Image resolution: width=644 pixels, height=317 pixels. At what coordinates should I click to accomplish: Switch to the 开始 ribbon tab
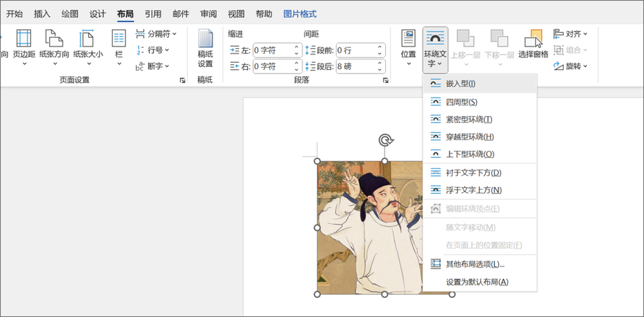pos(15,14)
